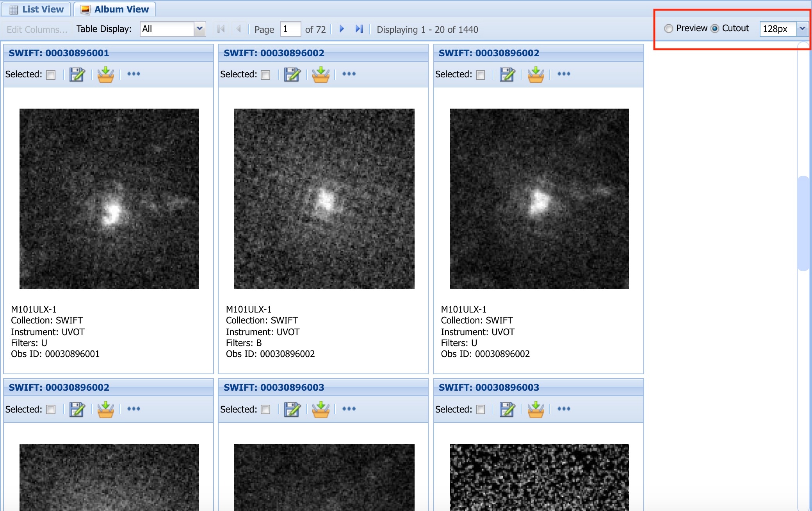This screenshot has width=812, height=511.
Task: Open the Table Display combo box showing All
Action: click(x=173, y=29)
